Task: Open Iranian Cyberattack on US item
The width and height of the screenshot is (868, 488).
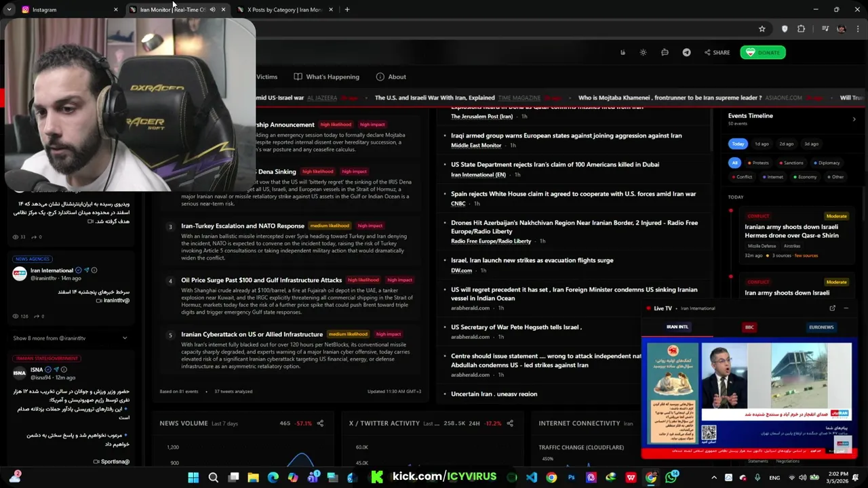Action: point(252,334)
